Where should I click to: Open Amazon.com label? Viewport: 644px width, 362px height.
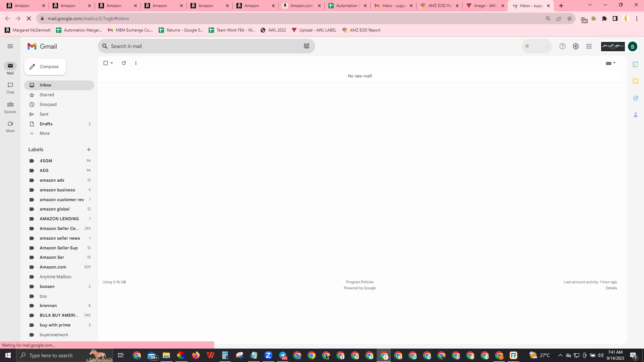59,267
